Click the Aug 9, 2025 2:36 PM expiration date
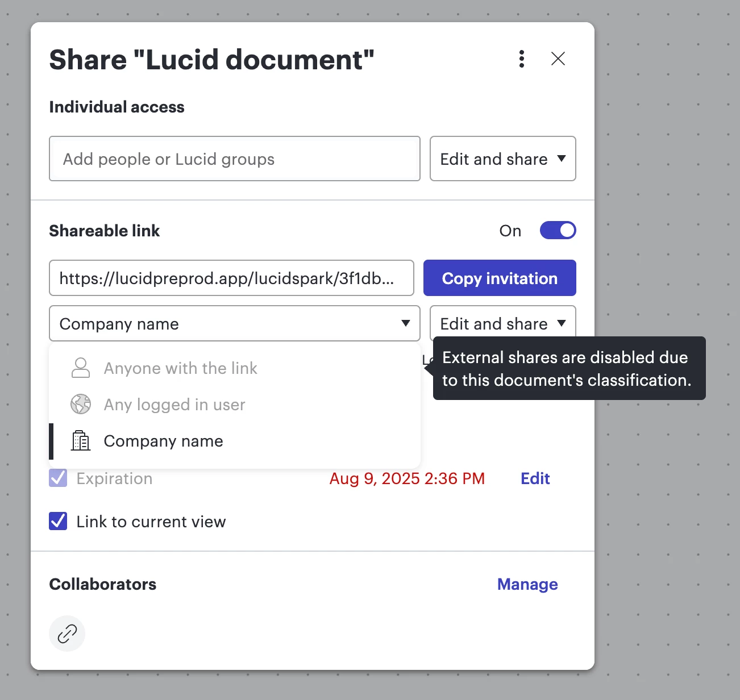Screen dimensions: 740x700 point(407,478)
